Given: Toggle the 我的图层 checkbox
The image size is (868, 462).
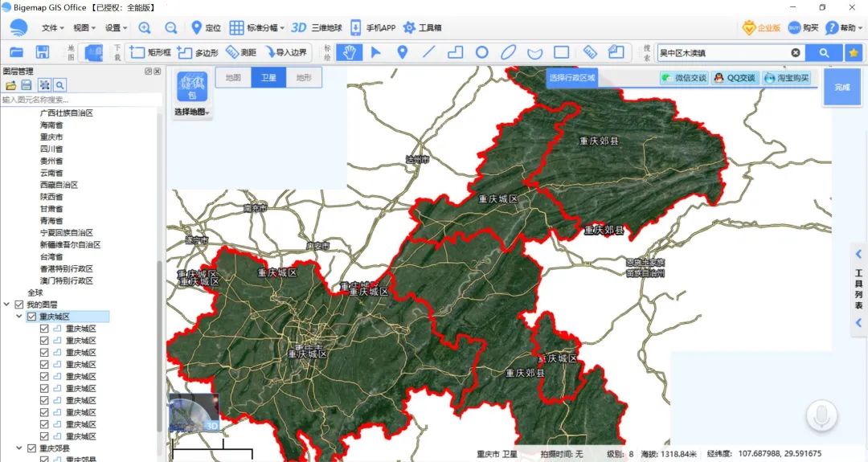Looking at the screenshot, I should click(x=19, y=305).
